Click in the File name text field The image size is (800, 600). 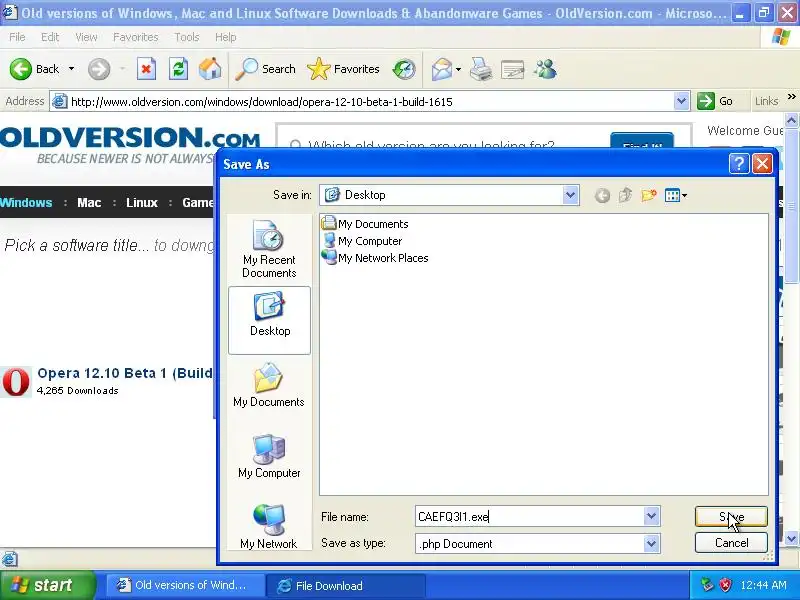tap(530, 516)
